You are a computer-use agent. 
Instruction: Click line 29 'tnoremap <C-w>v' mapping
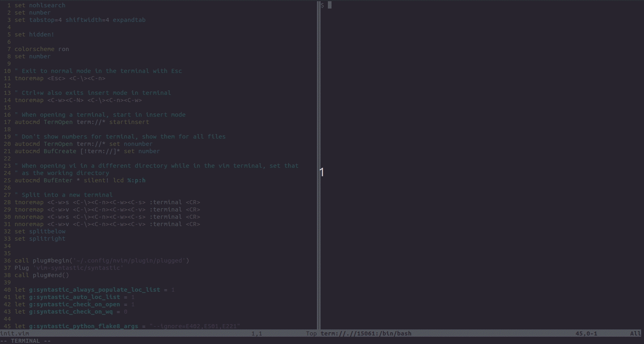coord(107,209)
